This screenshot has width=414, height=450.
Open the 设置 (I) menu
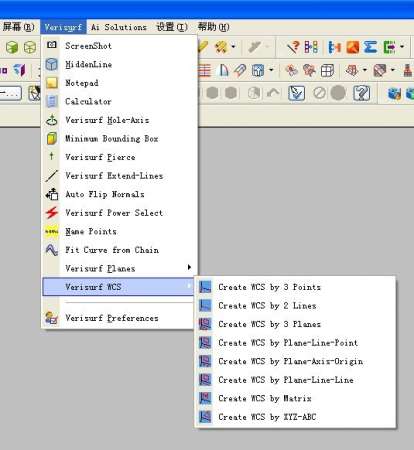point(172,27)
